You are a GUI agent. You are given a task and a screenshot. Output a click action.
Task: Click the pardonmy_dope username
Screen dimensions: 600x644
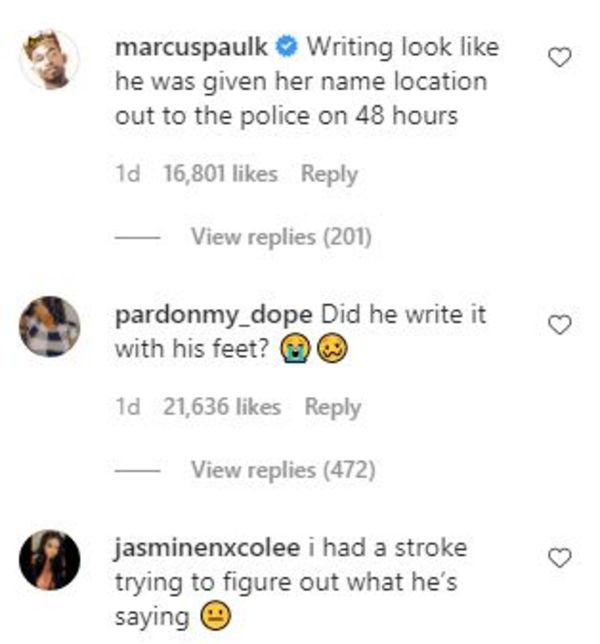click(214, 315)
